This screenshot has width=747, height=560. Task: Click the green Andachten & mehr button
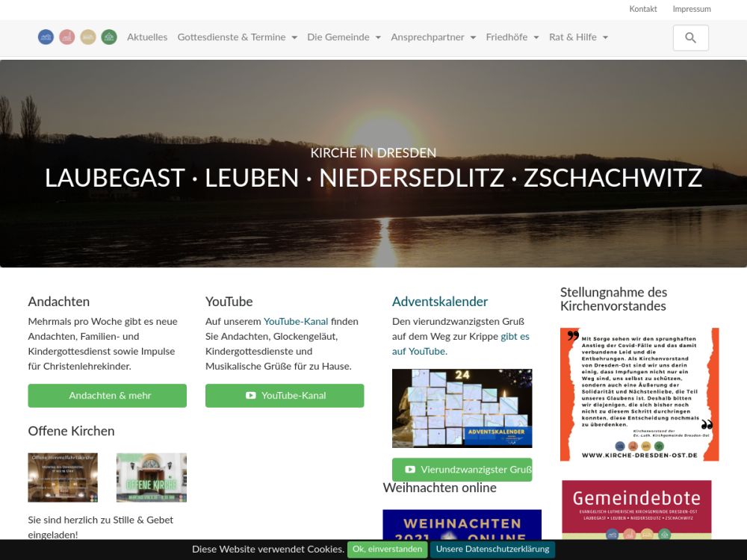pos(108,396)
